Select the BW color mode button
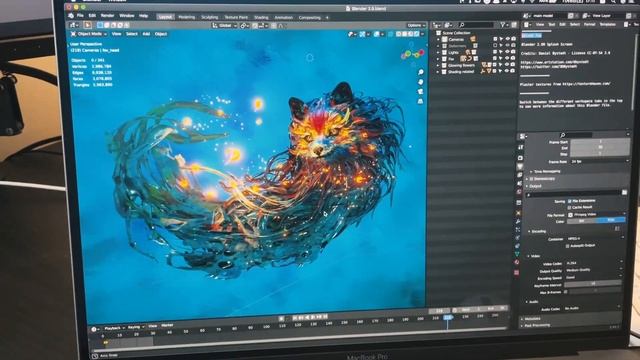640x360 pixels. (x=582, y=220)
